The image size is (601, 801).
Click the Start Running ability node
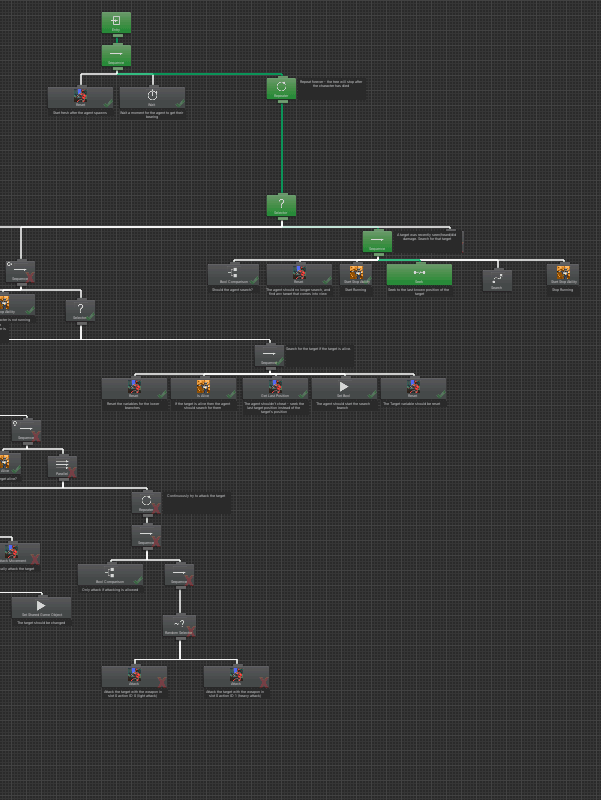point(355,274)
